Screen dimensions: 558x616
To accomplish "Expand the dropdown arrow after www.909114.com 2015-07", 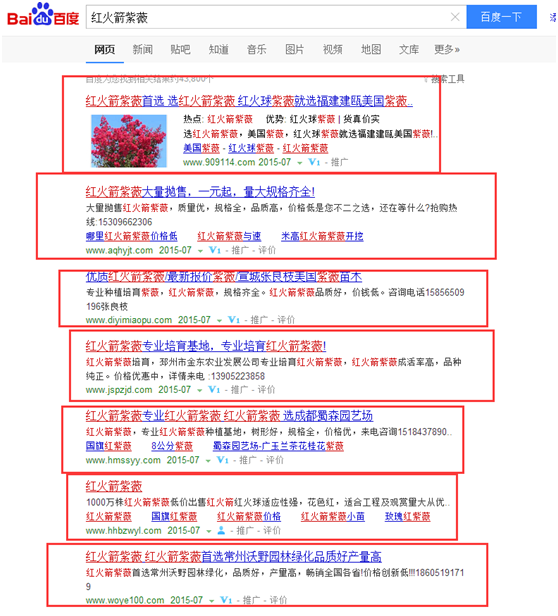I will [300, 163].
